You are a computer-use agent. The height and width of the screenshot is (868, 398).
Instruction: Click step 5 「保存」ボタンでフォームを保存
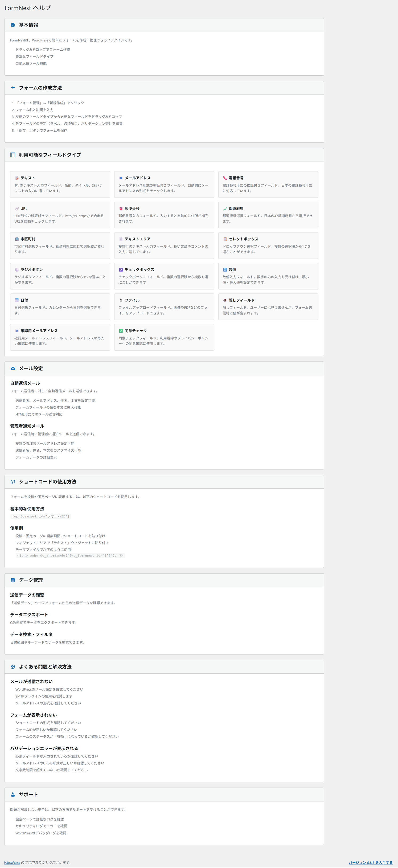pos(42,130)
